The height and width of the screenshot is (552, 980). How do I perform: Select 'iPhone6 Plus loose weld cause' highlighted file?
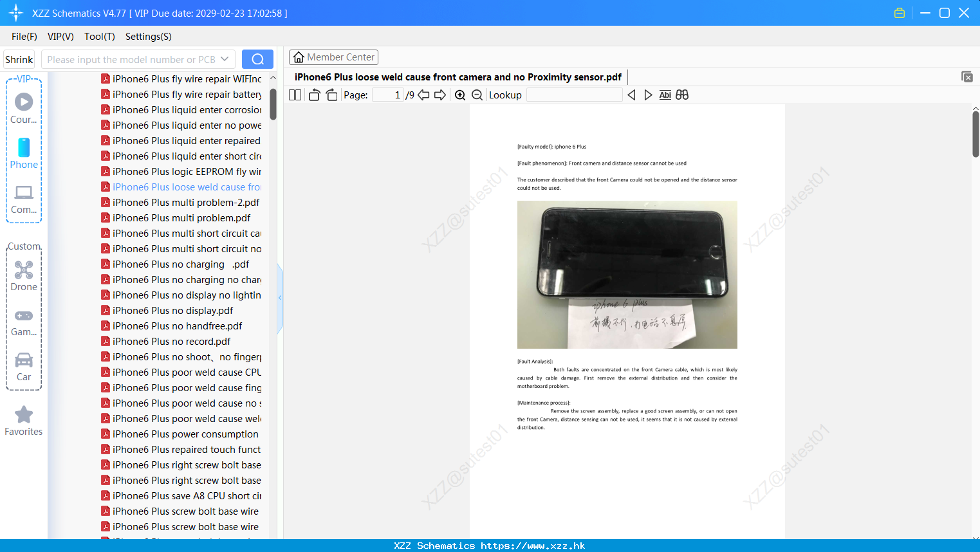click(181, 187)
